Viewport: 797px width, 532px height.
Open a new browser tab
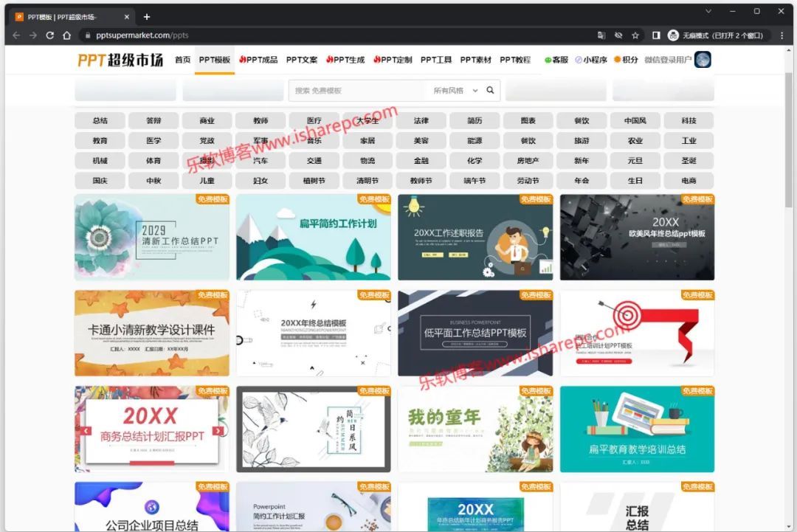146,17
